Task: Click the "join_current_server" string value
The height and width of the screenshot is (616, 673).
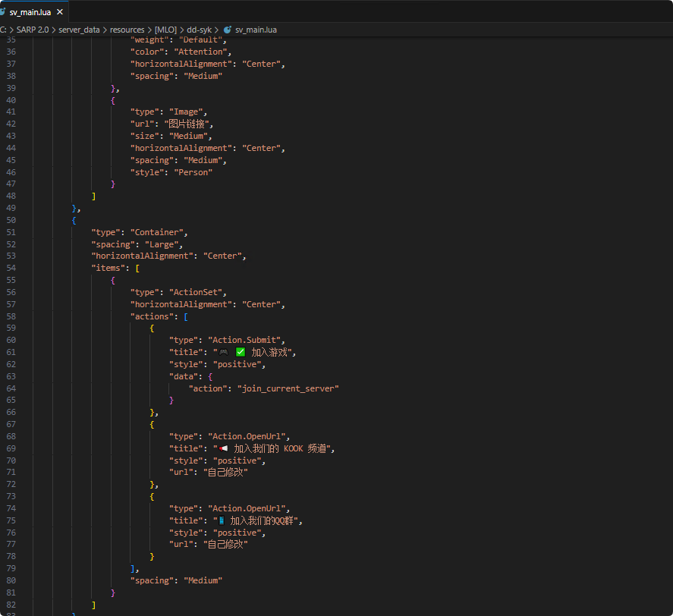Action: coord(288,388)
